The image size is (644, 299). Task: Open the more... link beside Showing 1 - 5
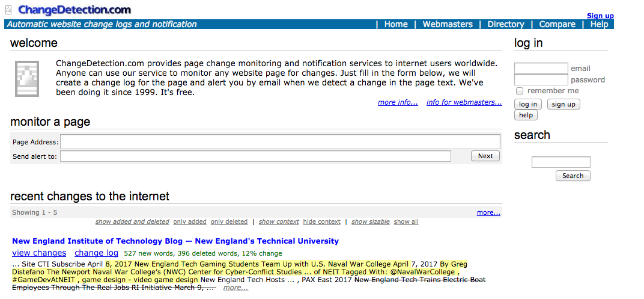(488, 212)
